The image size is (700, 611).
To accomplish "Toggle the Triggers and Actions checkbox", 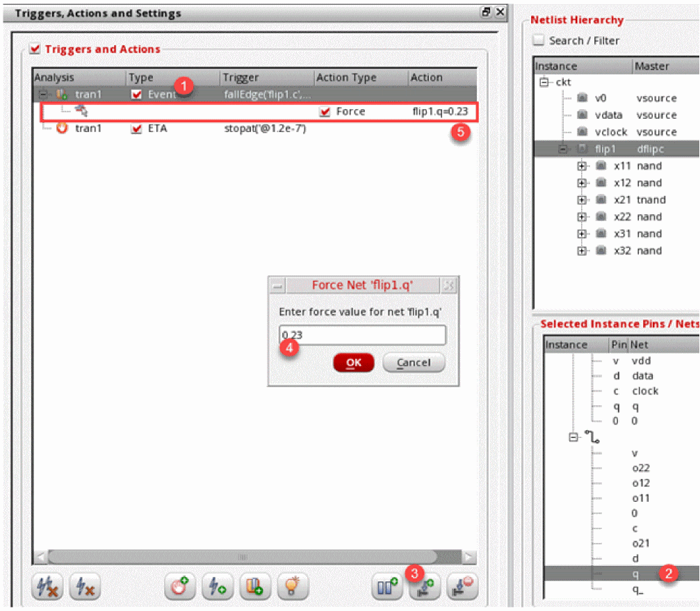I will click(x=35, y=48).
